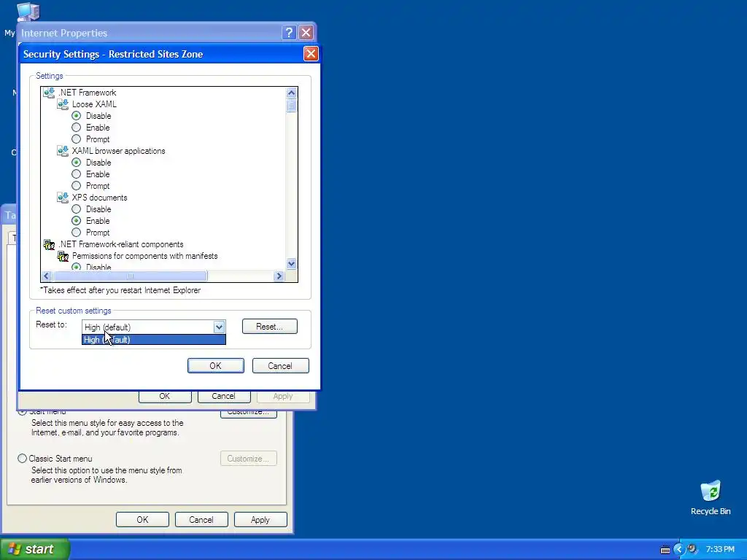Click the My Computer desktop icon
This screenshot has height=560, width=747.
tap(28, 12)
